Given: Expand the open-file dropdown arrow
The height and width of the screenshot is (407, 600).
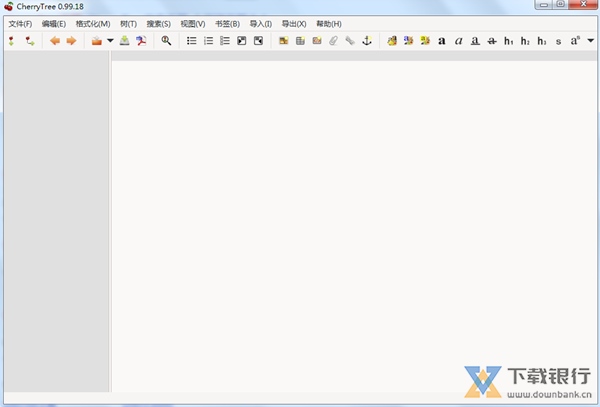Looking at the screenshot, I should [x=110, y=41].
